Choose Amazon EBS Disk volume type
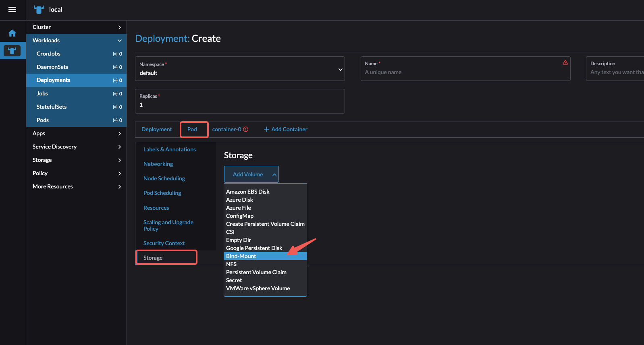This screenshot has width=644, height=345. [265, 192]
